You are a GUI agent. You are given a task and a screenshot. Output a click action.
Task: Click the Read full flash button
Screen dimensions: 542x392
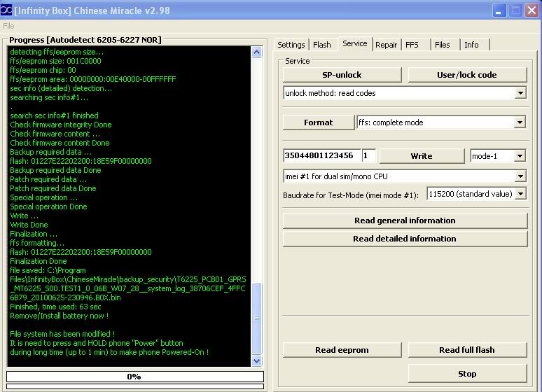(x=467, y=350)
